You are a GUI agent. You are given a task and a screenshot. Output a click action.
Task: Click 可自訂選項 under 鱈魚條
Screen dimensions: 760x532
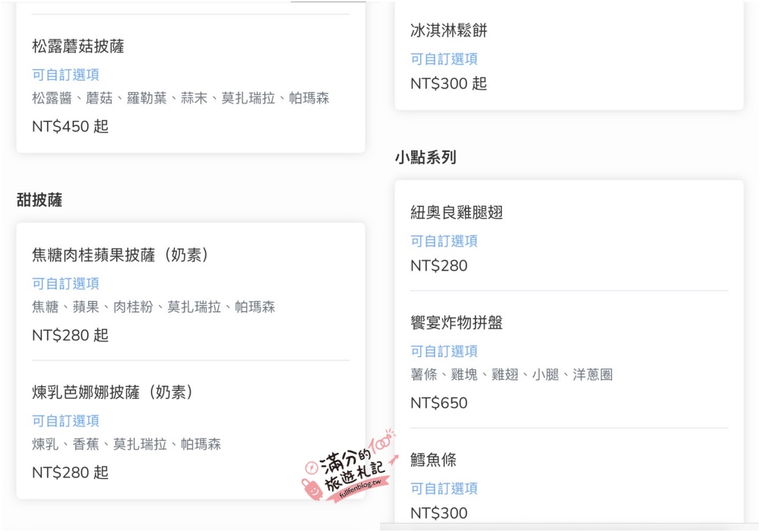pos(444,489)
